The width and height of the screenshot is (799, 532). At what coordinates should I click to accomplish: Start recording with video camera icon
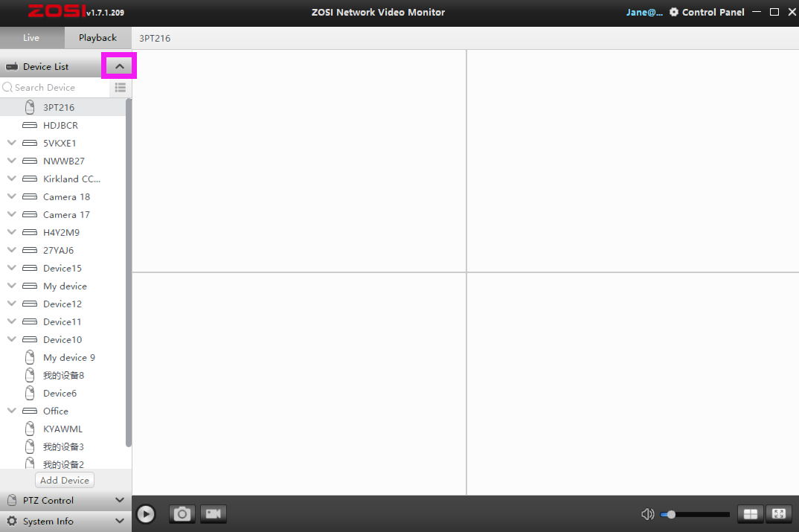coord(214,514)
